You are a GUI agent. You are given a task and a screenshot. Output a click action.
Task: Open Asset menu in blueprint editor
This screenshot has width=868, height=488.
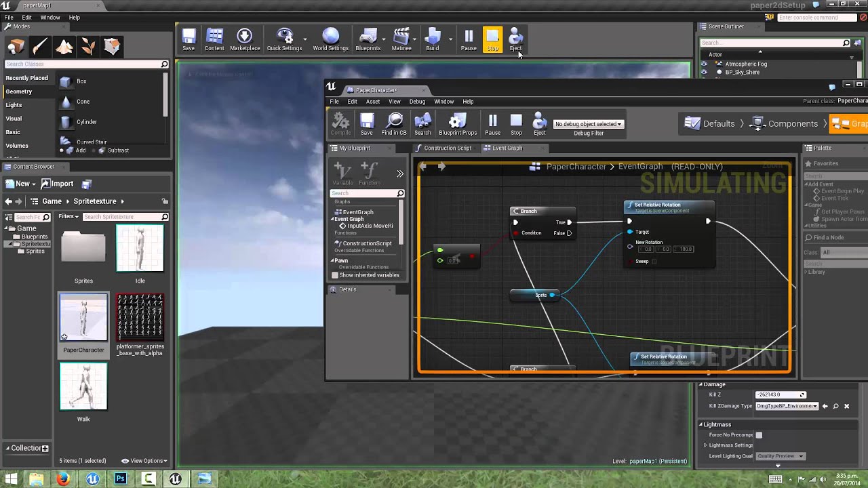point(373,102)
